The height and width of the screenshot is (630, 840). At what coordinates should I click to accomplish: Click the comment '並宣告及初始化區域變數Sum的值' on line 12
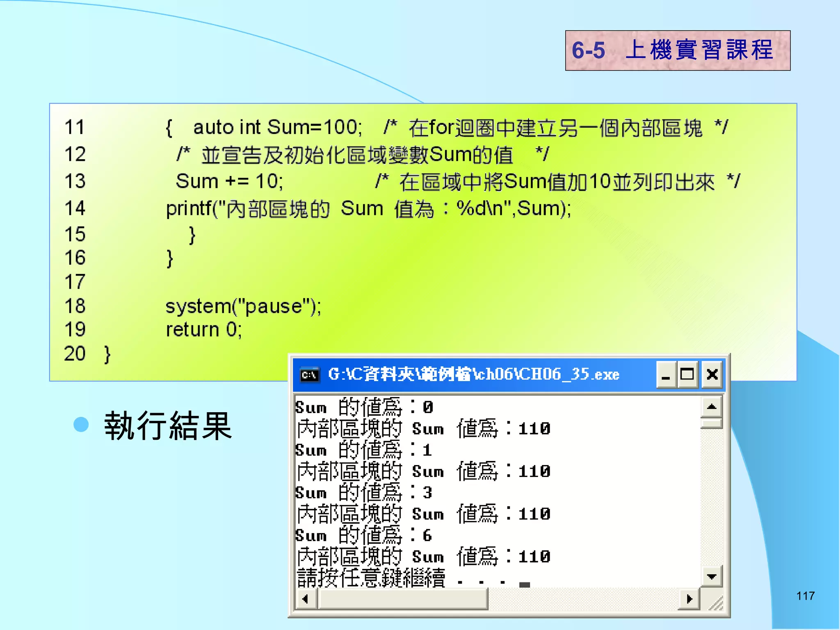pyautogui.click(x=357, y=155)
